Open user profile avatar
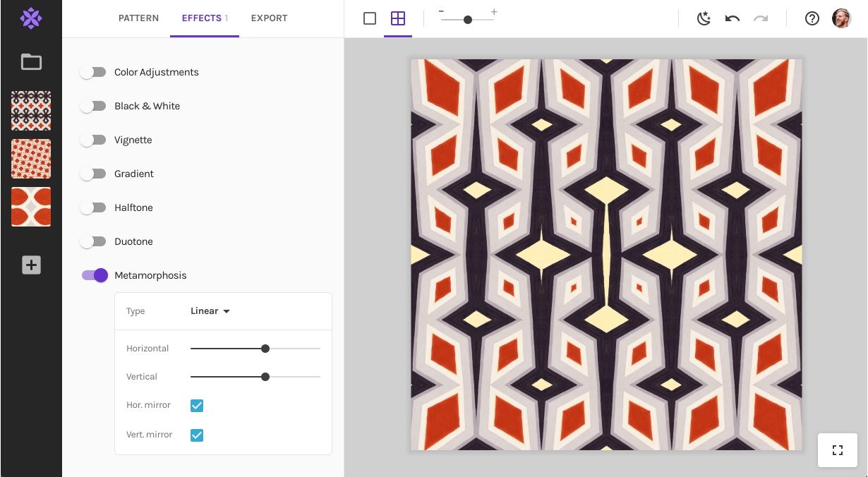Viewport: 868px width, 477px height. coord(841,18)
